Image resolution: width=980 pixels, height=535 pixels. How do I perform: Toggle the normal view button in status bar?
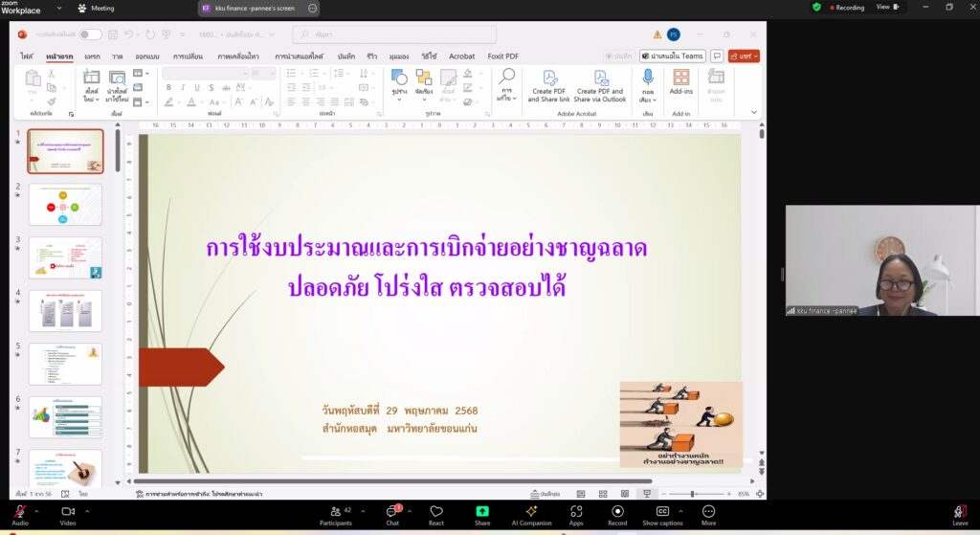click(581, 494)
